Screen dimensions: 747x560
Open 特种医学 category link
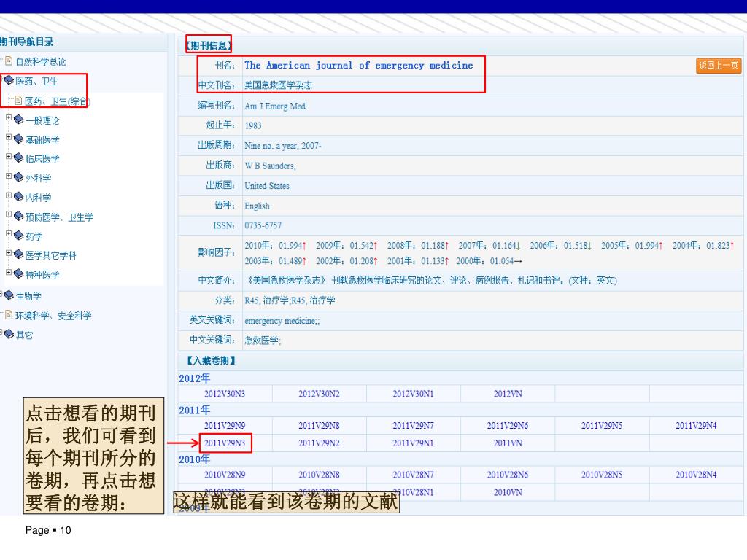tap(42, 275)
